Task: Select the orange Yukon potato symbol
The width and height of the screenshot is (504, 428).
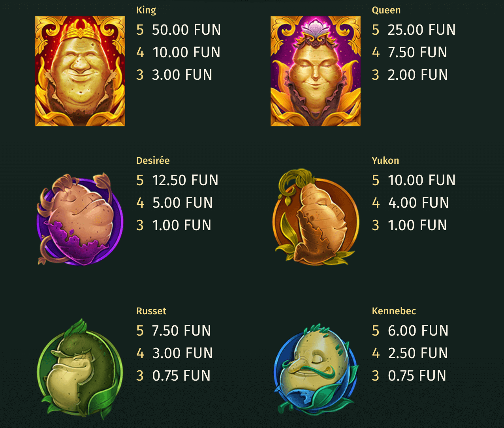Action: [316, 217]
